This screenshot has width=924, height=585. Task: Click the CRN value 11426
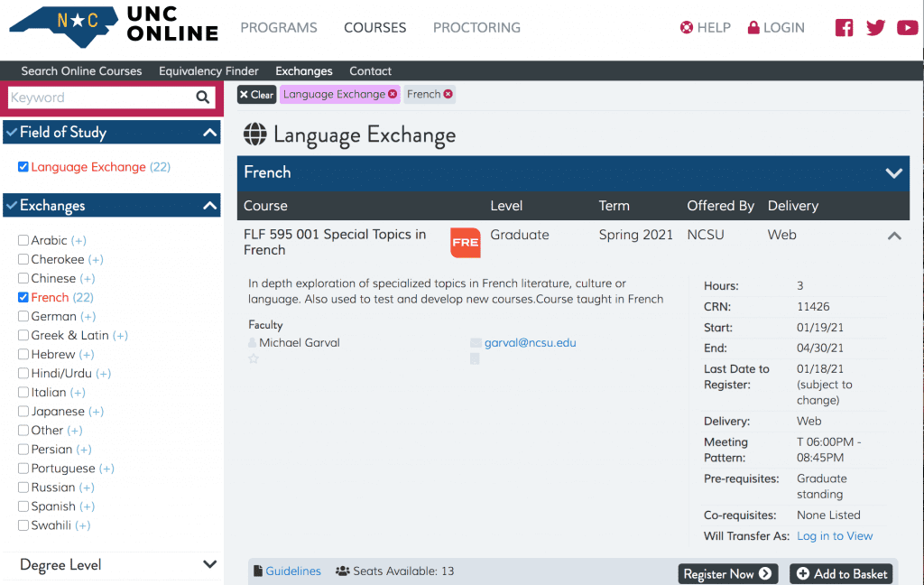(813, 307)
